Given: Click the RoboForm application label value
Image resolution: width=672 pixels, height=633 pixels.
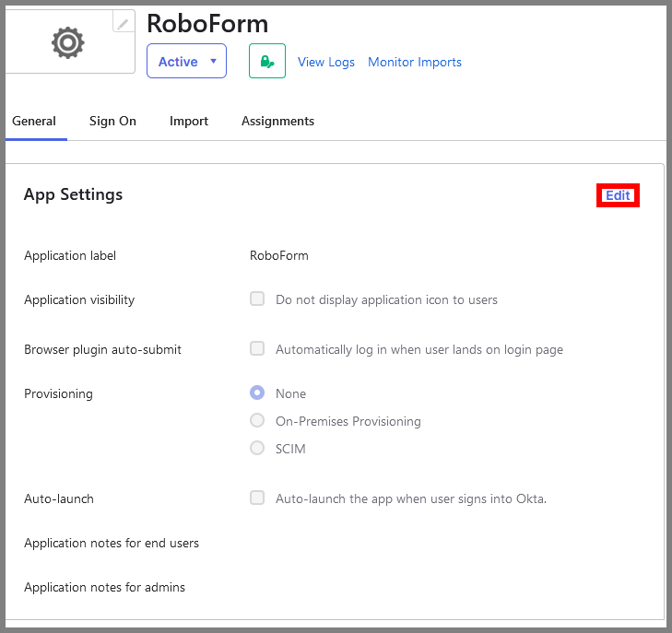Looking at the screenshot, I should pos(278,256).
